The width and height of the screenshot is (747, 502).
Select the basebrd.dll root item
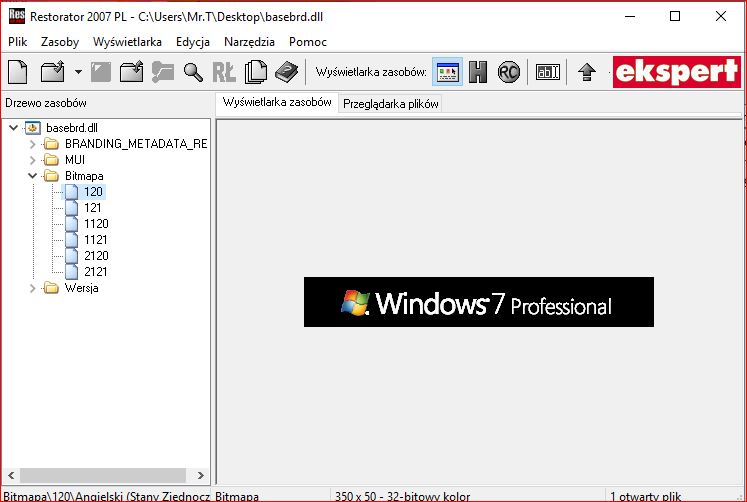[x=71, y=128]
